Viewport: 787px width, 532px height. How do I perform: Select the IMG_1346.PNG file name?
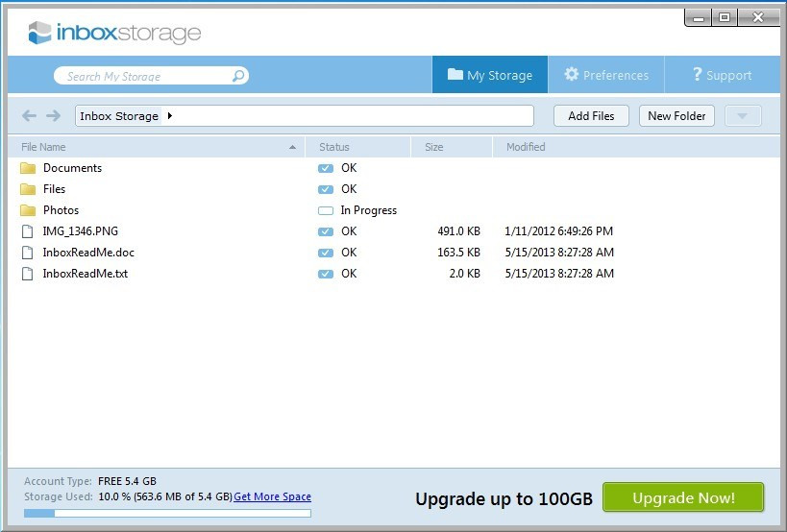click(x=81, y=231)
